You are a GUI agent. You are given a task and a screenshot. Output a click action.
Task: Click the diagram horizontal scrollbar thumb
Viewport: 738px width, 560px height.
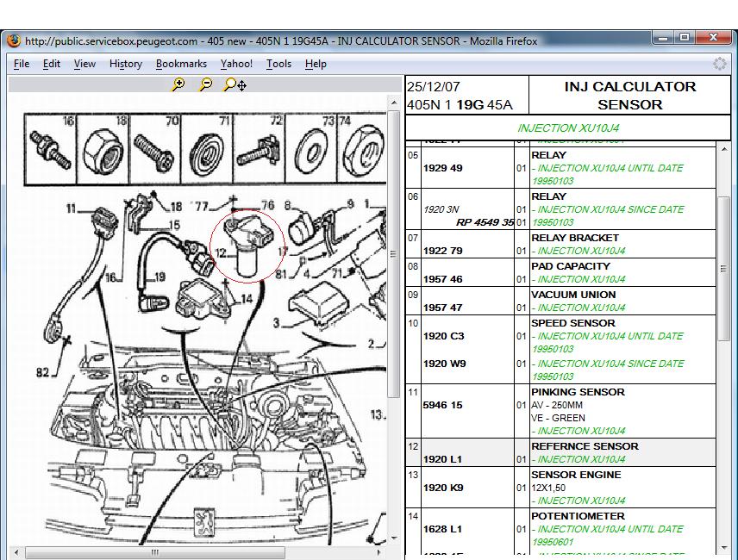pos(155,552)
